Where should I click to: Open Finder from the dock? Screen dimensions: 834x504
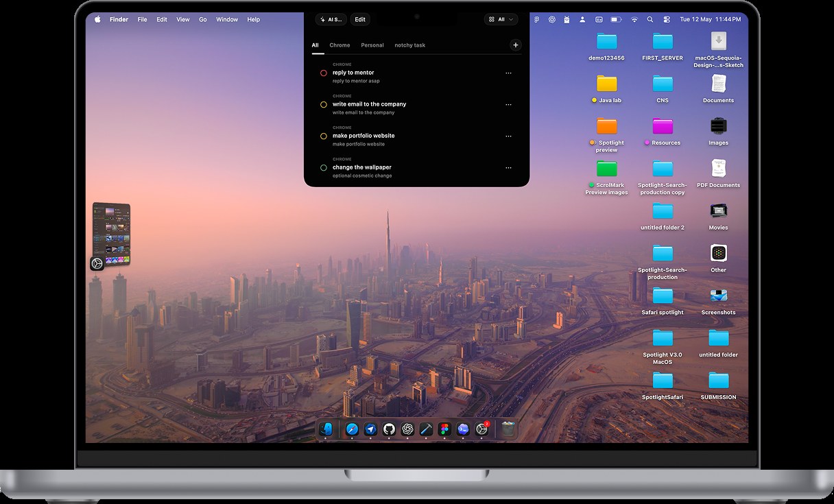pos(326,429)
